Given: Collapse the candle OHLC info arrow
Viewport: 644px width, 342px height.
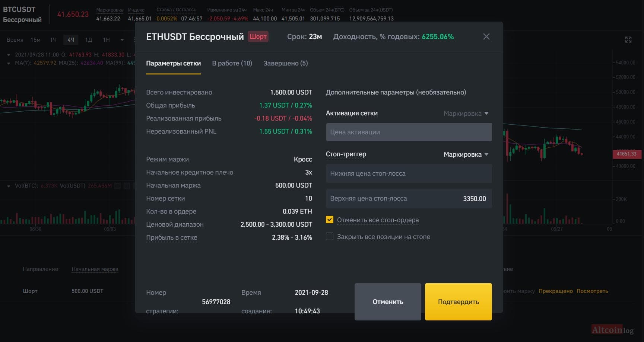Looking at the screenshot, I should click(x=9, y=55).
